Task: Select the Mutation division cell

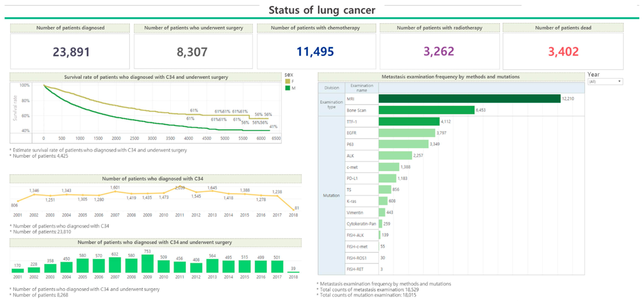Action: click(x=331, y=195)
